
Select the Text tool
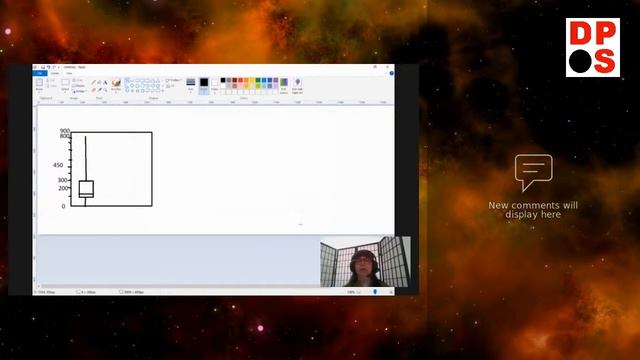point(105,82)
